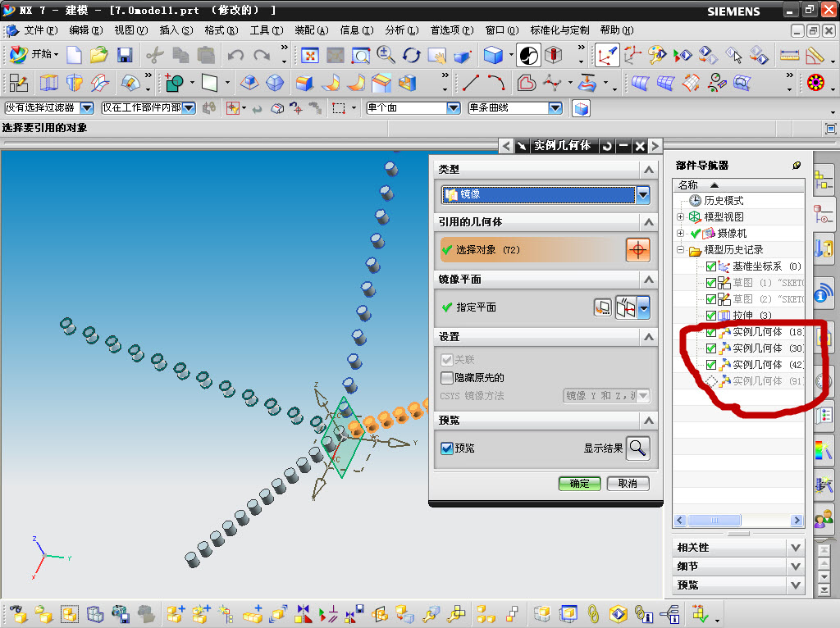Select the Pan hand tool

[437, 55]
